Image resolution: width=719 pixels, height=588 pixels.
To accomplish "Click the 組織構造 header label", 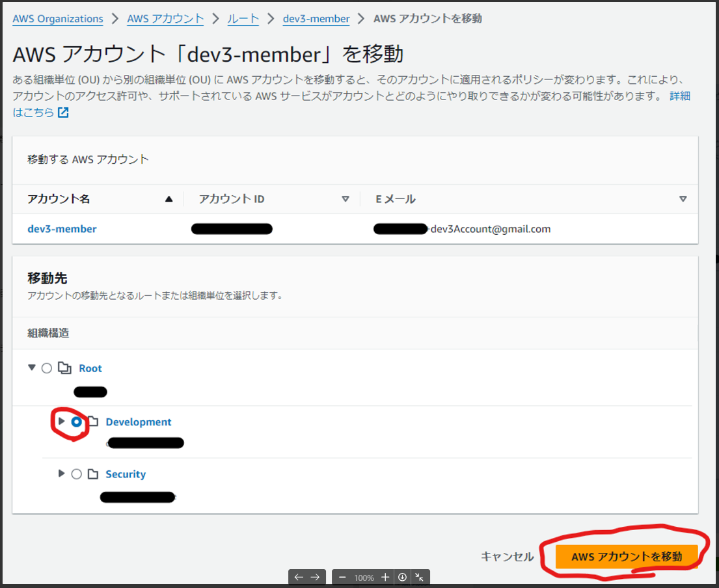I will [x=48, y=333].
